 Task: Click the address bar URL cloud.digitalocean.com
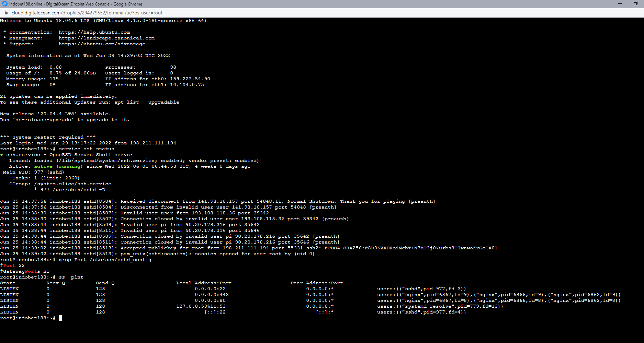[x=87, y=13]
